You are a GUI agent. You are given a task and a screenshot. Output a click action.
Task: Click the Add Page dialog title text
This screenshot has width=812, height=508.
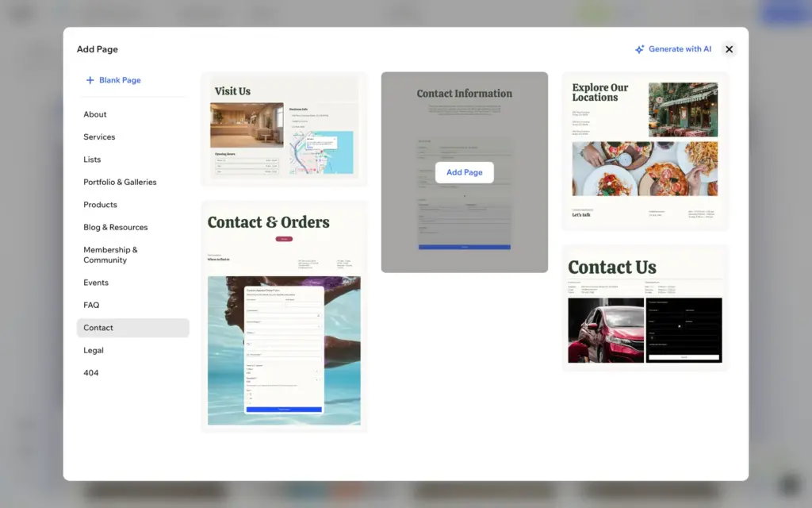98,49
